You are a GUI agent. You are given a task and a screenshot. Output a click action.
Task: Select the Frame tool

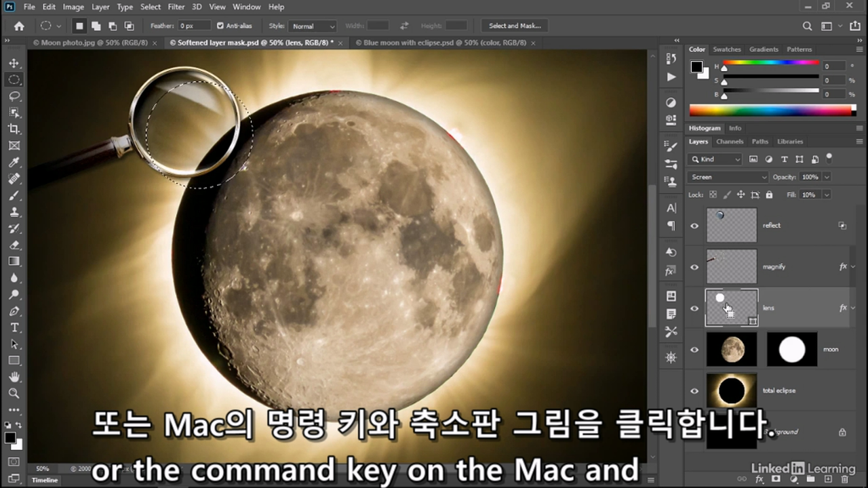(x=14, y=146)
